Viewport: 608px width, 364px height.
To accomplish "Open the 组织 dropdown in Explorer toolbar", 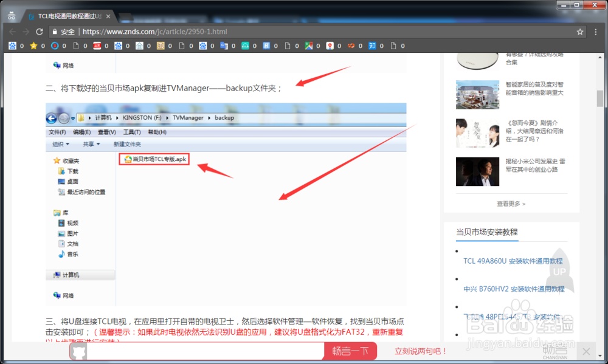I will pos(61,144).
